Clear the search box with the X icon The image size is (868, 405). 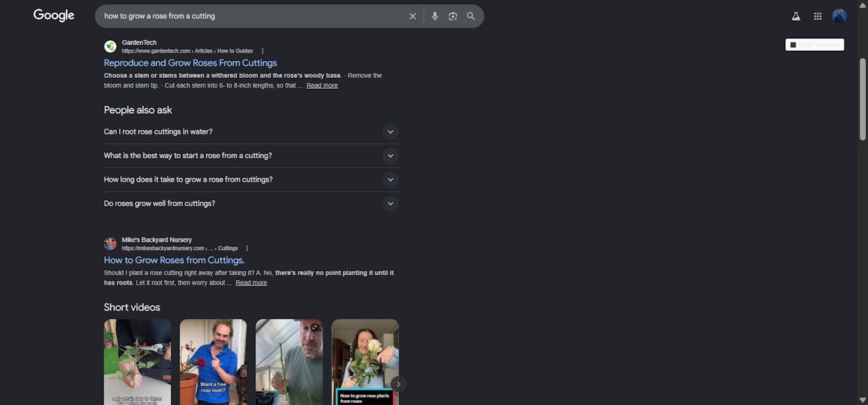point(412,16)
